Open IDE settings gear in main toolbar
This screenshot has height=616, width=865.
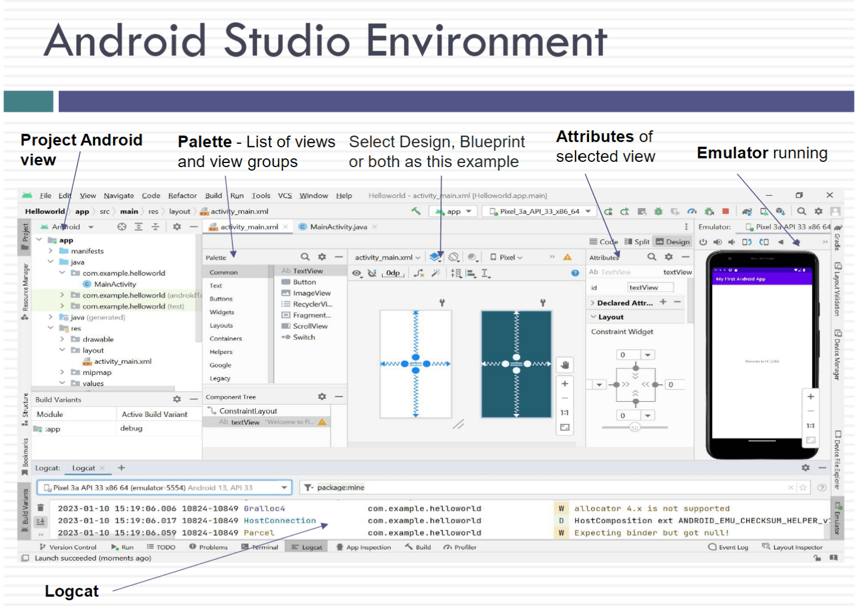tap(818, 211)
